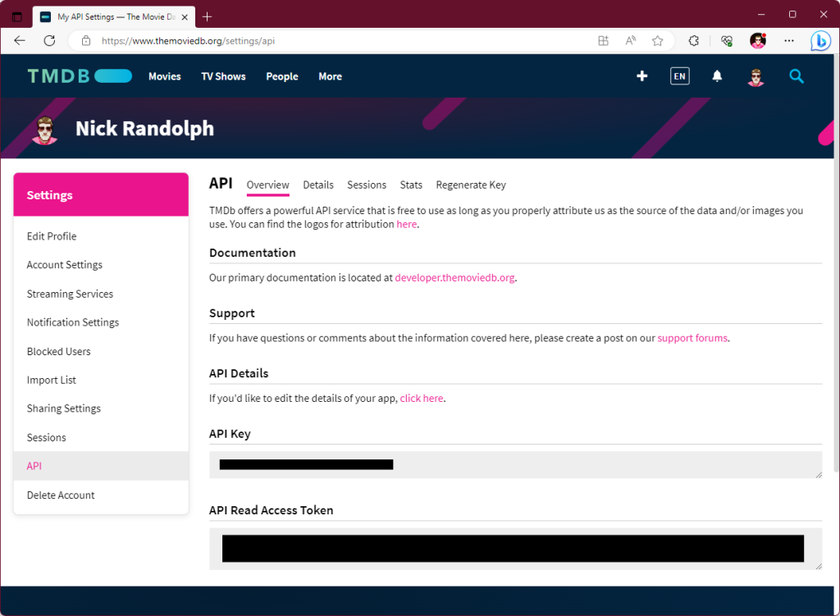Select Delete Account in settings sidebar
The width and height of the screenshot is (840, 616).
(61, 495)
